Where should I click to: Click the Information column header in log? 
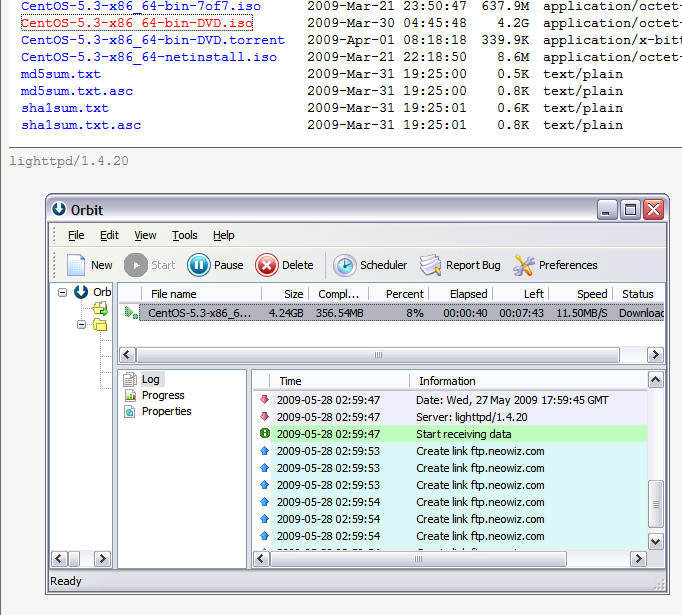(x=528, y=381)
